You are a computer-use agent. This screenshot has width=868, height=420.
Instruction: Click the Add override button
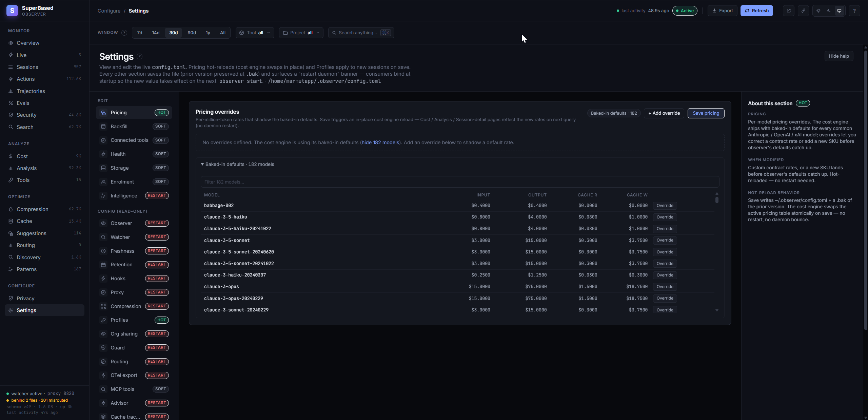[x=664, y=113]
